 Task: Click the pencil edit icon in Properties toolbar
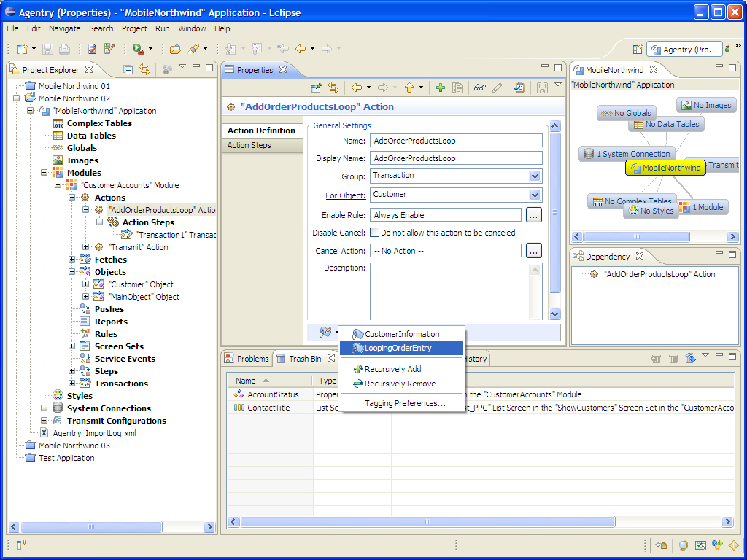point(497,87)
